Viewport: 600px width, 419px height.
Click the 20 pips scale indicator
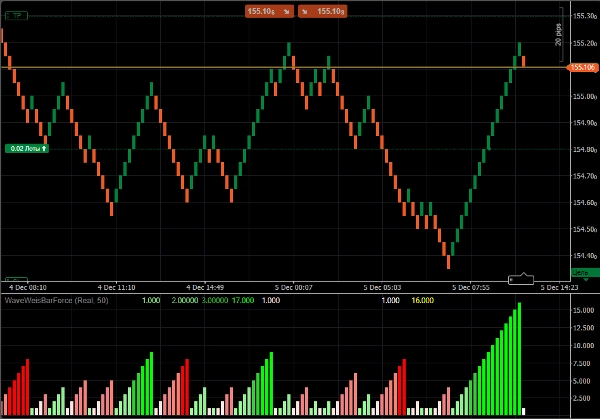click(x=559, y=35)
